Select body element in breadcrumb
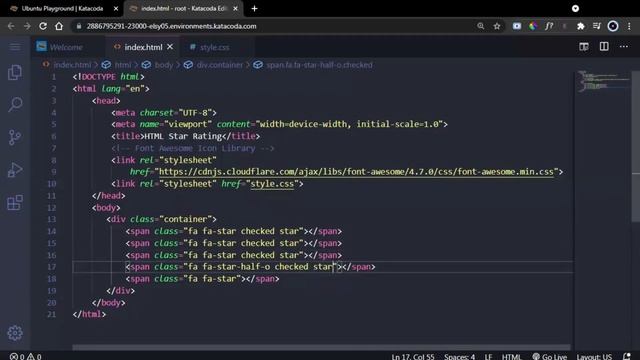Image resolution: width=640 pixels, height=360 pixels. [164, 65]
